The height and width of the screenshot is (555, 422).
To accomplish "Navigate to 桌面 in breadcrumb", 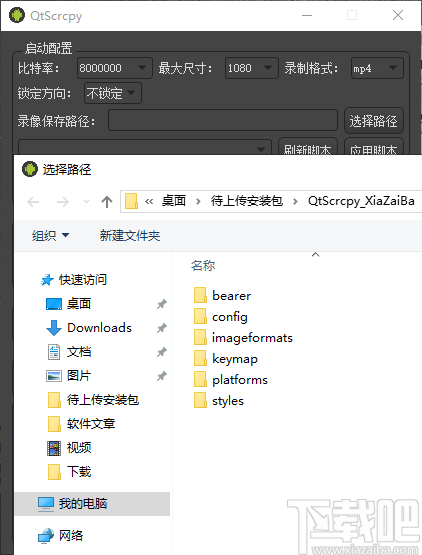I will (x=173, y=201).
